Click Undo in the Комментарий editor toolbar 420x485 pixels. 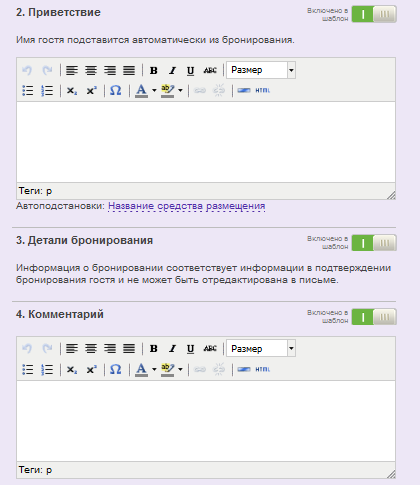[x=27, y=349]
